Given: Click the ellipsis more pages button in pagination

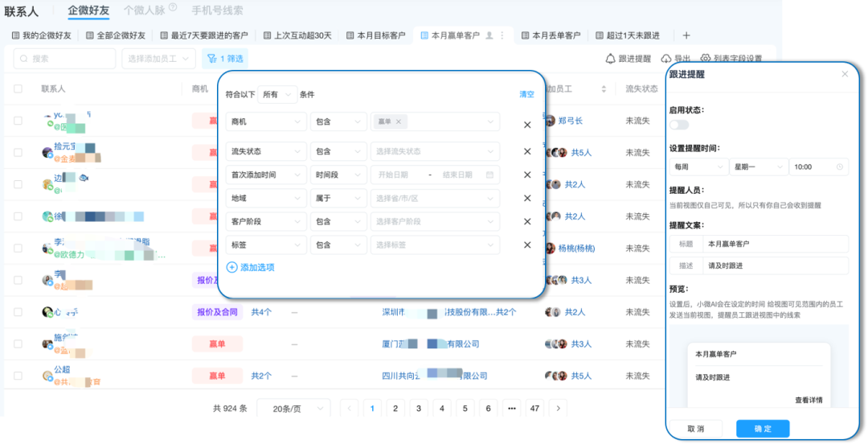Looking at the screenshot, I should click(511, 409).
